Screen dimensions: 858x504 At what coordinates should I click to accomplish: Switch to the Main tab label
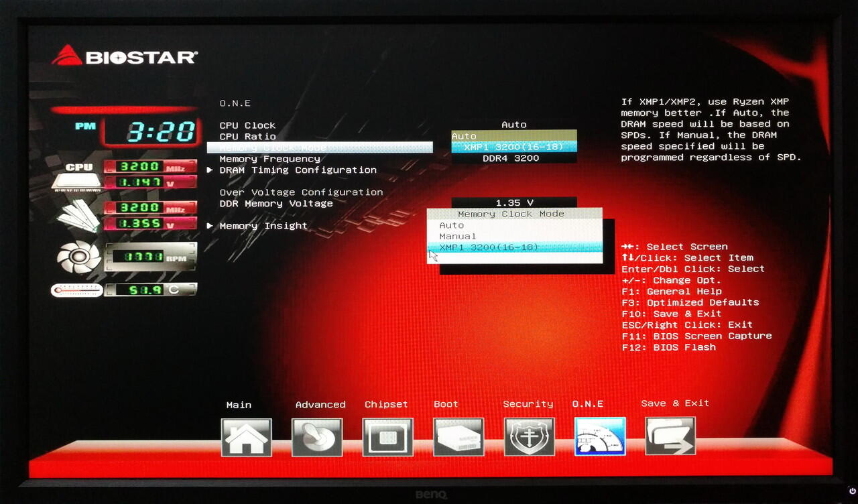[239, 405]
